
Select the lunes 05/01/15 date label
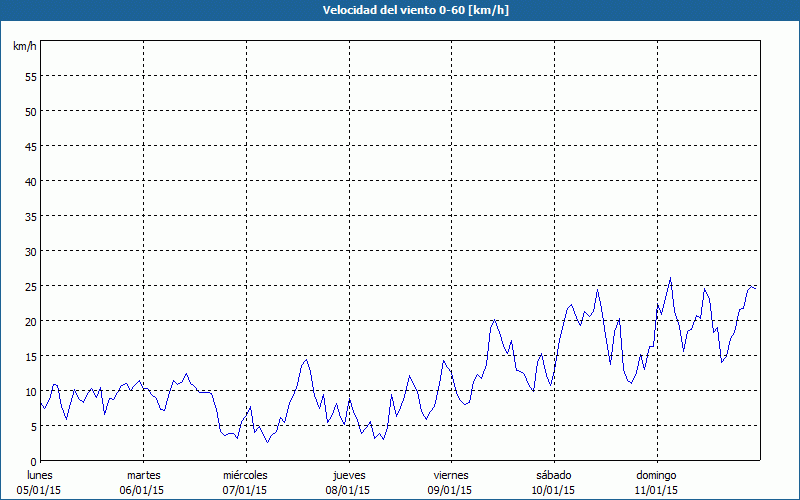pos(40,482)
